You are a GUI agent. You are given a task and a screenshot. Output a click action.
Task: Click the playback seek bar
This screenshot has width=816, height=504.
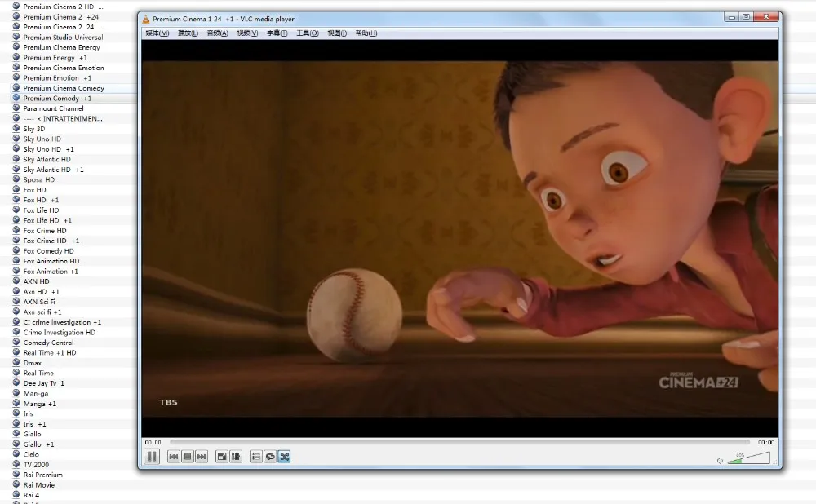click(460, 442)
